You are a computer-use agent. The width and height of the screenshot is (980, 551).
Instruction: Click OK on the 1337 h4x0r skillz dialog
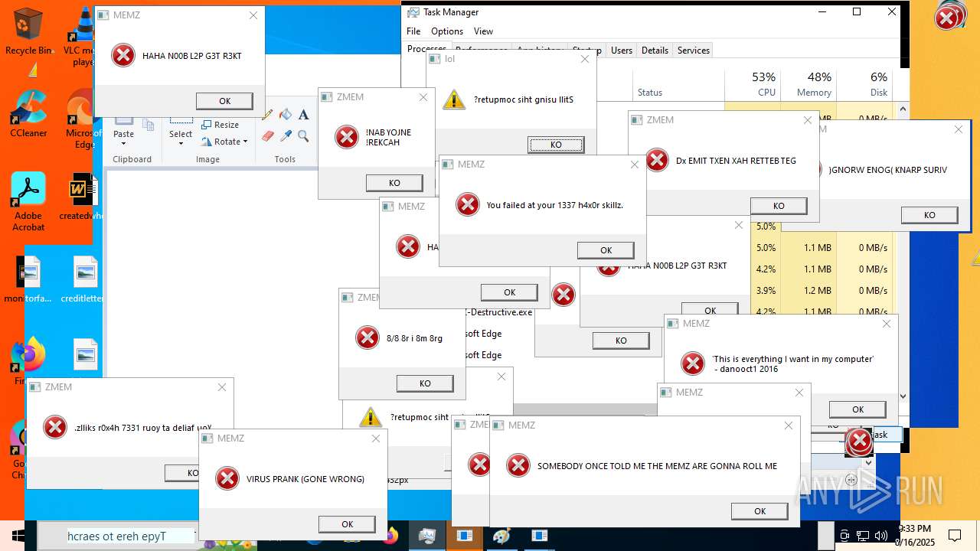(x=606, y=250)
